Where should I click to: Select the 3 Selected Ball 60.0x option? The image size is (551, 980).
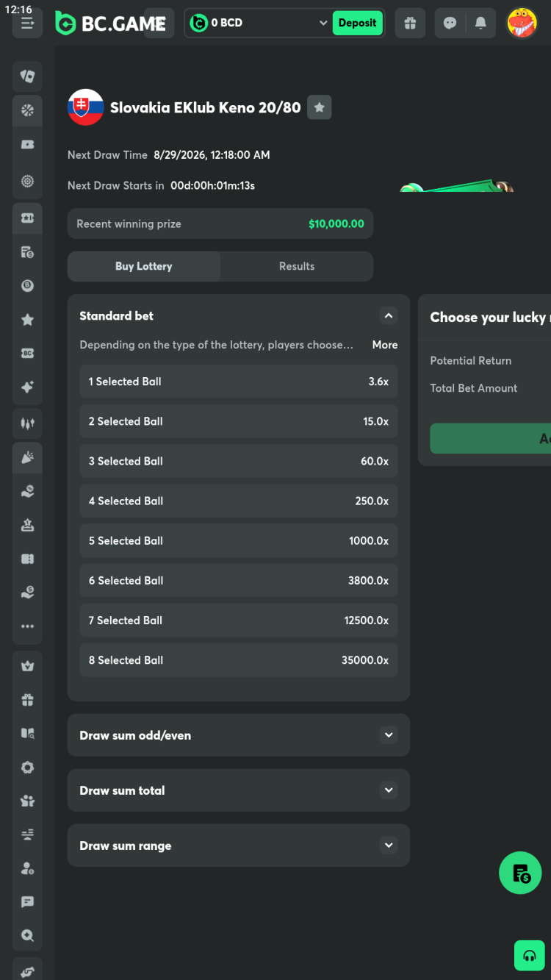tap(239, 461)
